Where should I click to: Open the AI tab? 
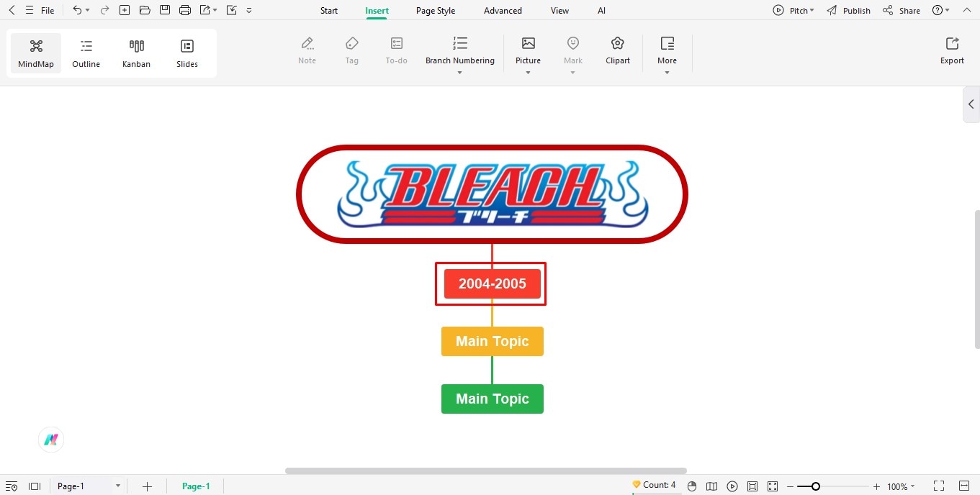tap(601, 11)
